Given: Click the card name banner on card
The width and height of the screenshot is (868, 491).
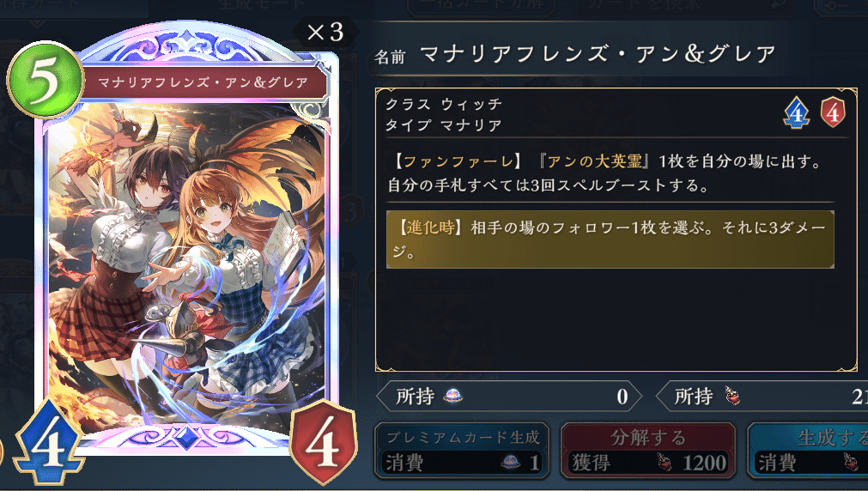Looking at the screenshot, I should click(203, 83).
